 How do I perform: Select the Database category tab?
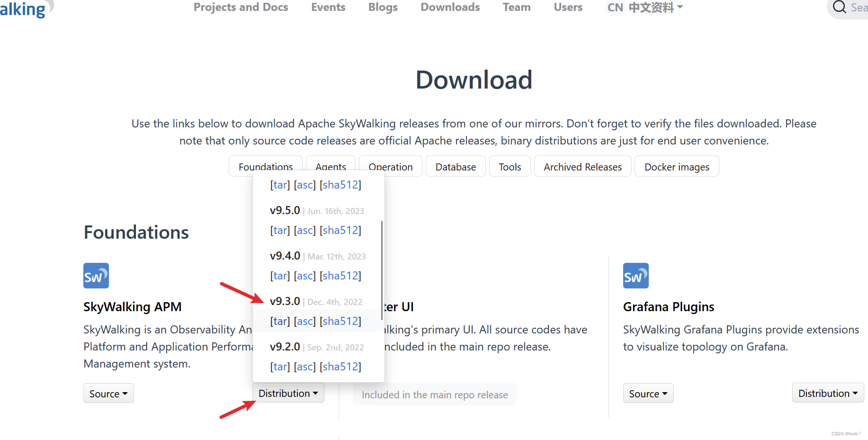tap(456, 166)
